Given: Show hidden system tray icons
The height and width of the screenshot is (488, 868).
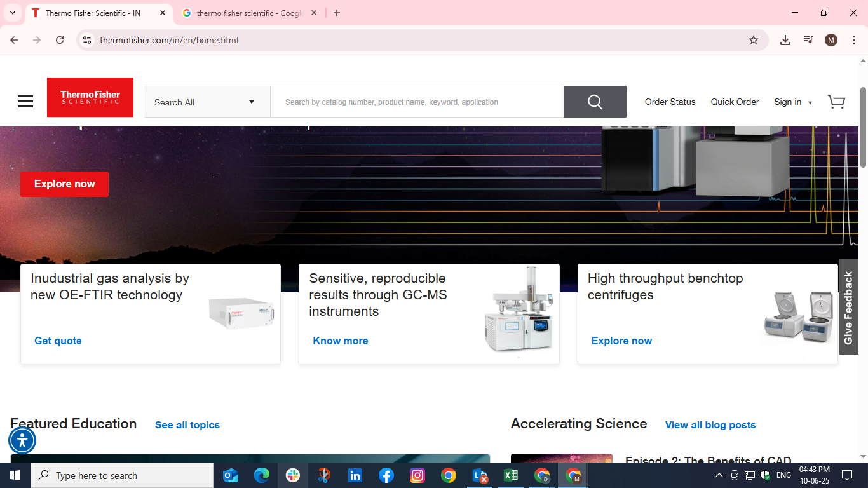Looking at the screenshot, I should pos(719,475).
